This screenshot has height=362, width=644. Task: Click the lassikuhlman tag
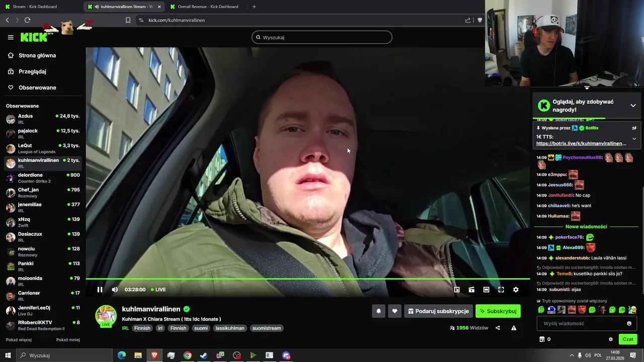pyautogui.click(x=229, y=328)
